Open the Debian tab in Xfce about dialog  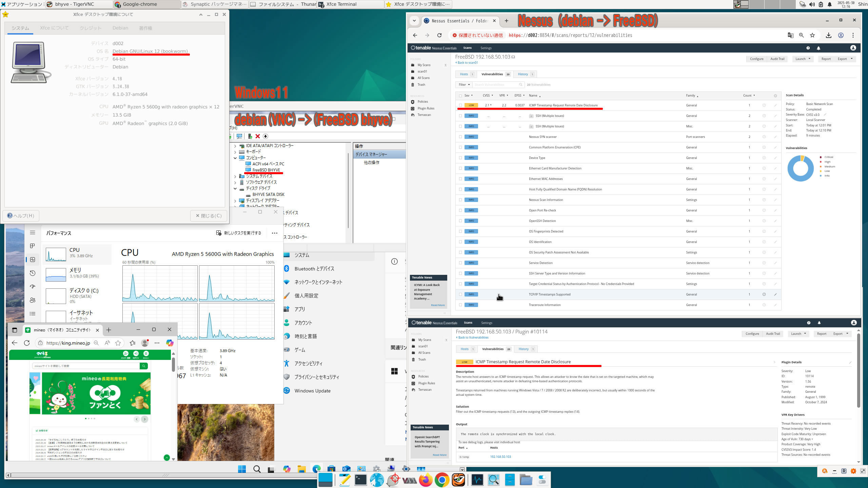120,28
